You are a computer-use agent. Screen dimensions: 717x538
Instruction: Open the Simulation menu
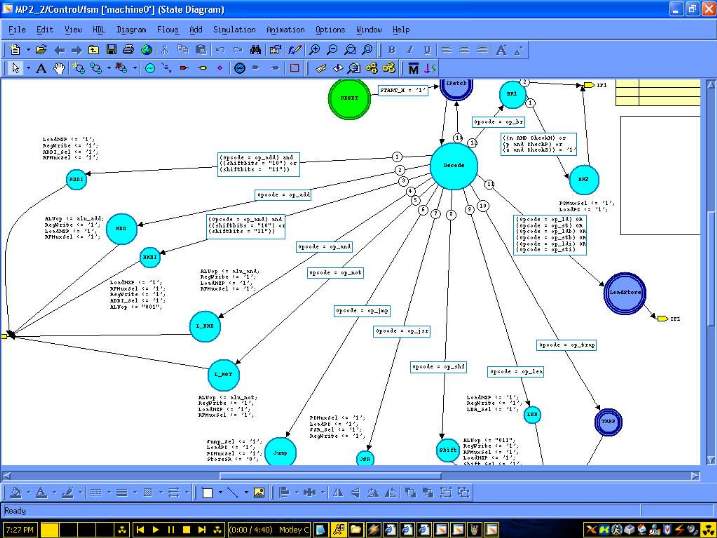point(234,29)
